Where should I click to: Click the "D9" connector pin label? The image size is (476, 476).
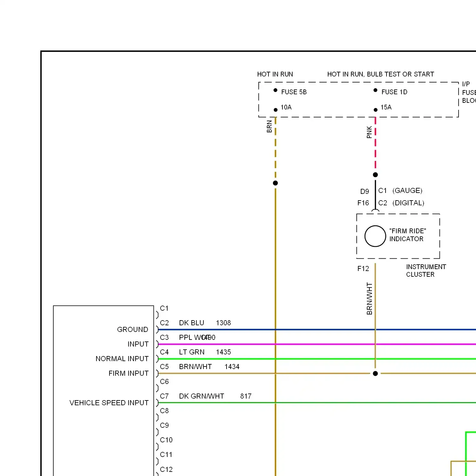click(365, 191)
